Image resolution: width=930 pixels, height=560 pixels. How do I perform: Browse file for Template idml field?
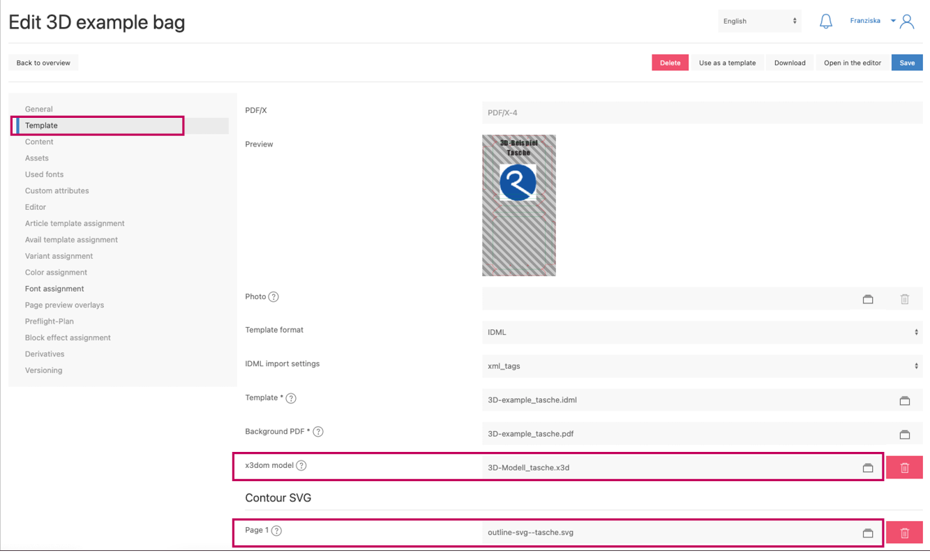904,401
